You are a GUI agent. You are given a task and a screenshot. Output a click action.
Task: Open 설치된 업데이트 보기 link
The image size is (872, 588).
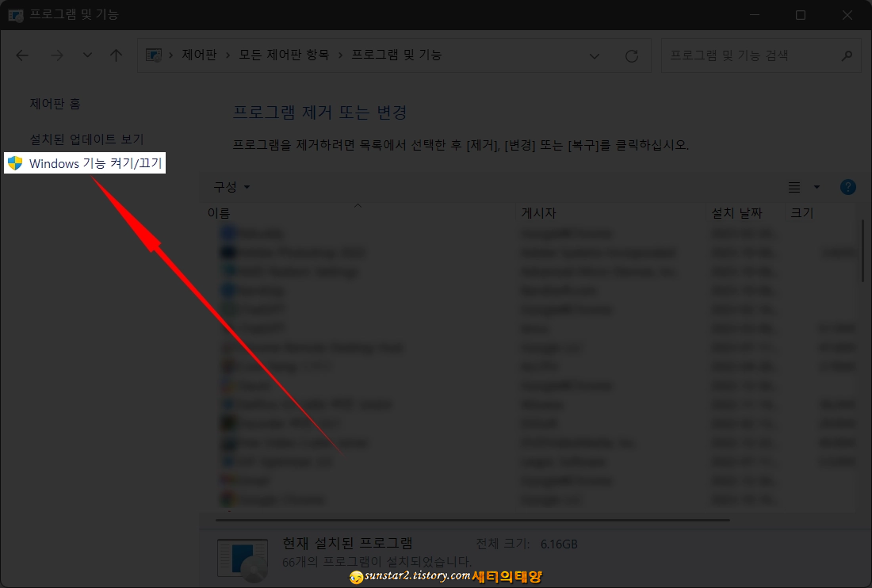pyautogui.click(x=86, y=139)
